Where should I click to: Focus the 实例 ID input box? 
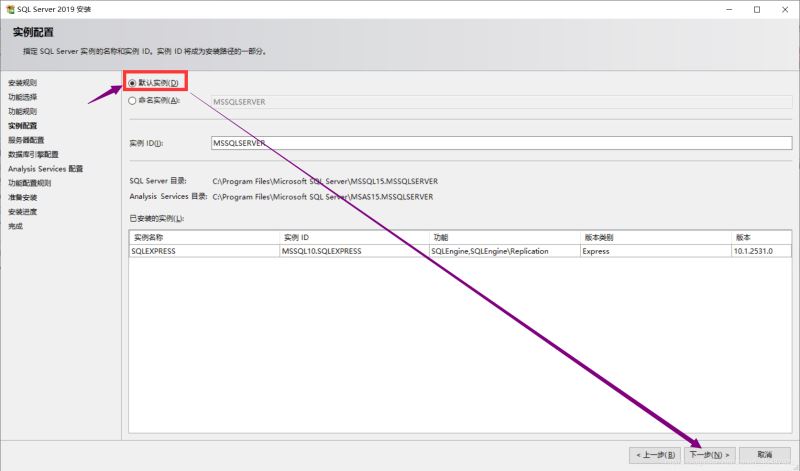[500, 143]
